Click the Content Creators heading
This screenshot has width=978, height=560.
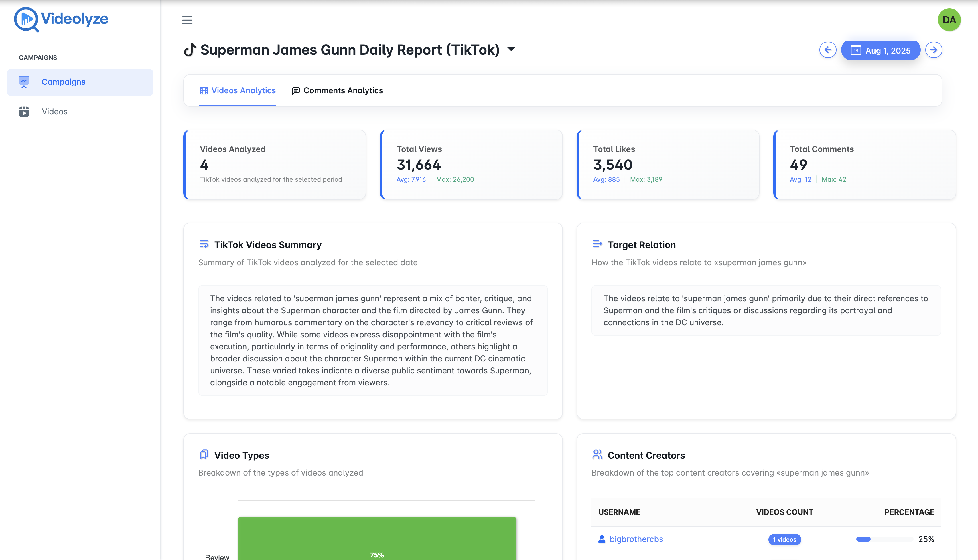pyautogui.click(x=646, y=455)
